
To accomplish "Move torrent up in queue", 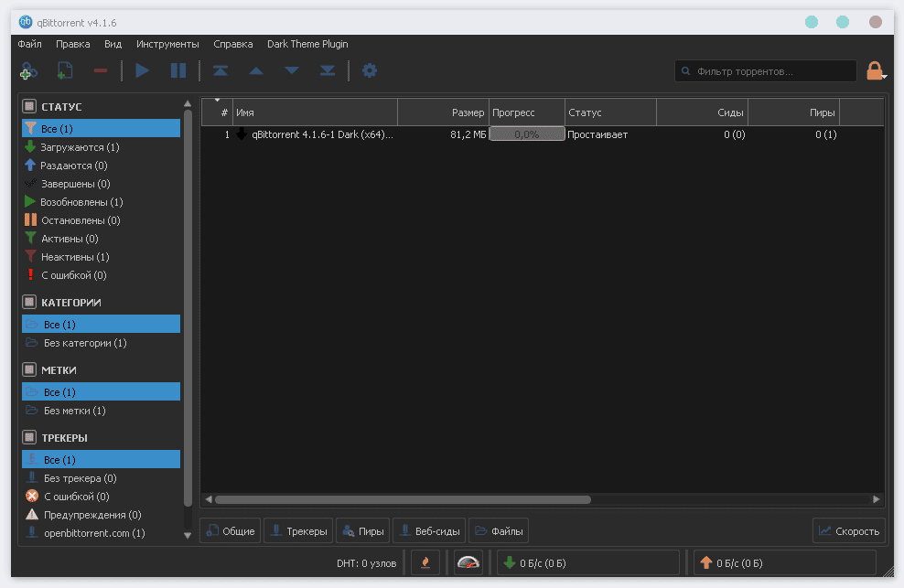I will pos(256,71).
